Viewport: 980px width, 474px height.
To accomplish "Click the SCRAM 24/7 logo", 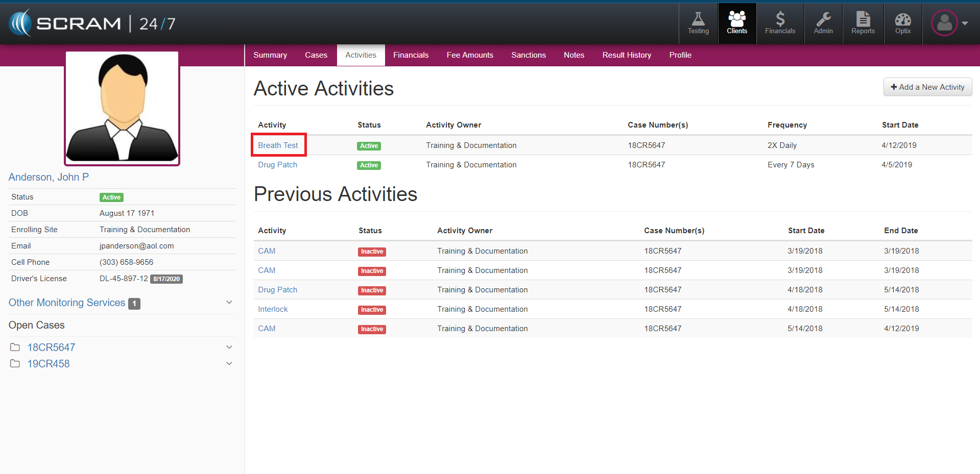I will click(x=92, y=23).
